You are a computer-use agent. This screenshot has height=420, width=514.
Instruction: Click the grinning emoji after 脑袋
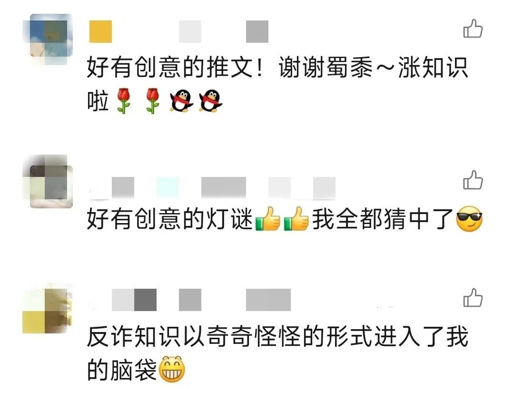[172, 369]
